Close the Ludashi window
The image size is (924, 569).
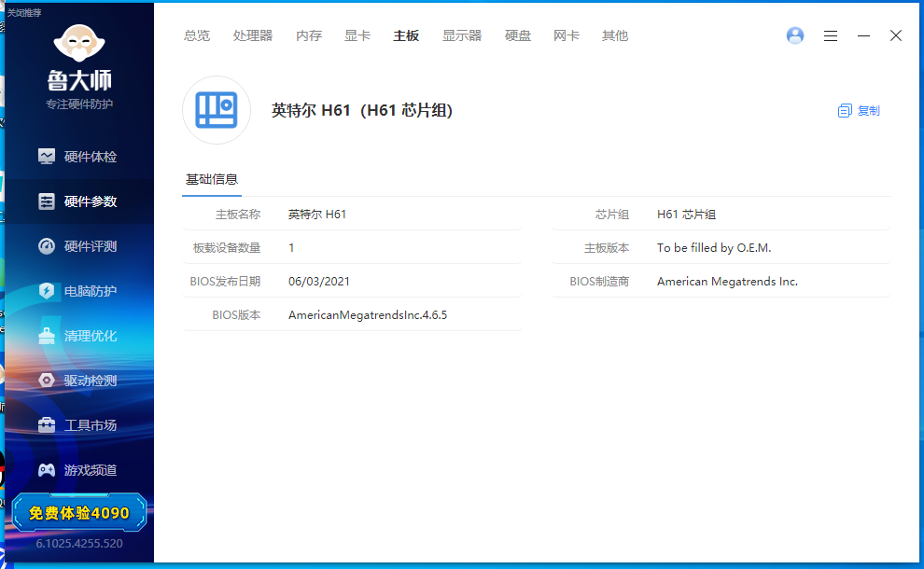[896, 36]
